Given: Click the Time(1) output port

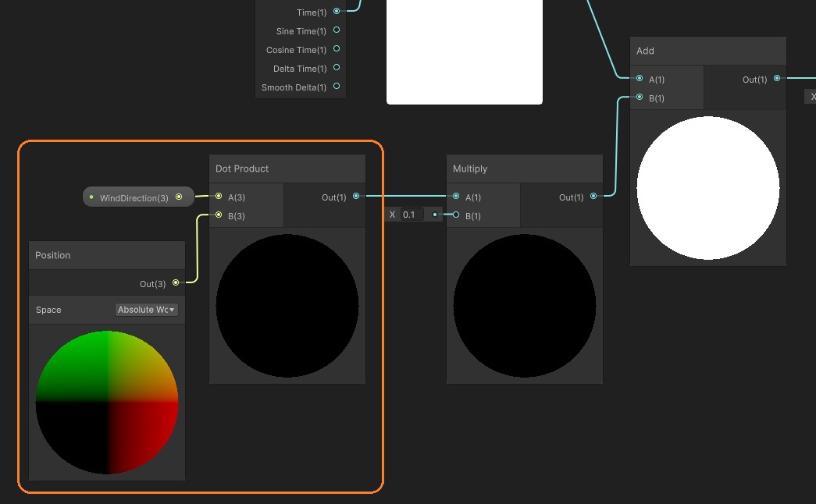Looking at the screenshot, I should 337,11.
